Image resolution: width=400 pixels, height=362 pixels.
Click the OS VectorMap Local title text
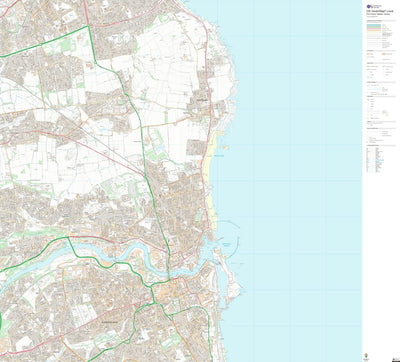(380, 11)
